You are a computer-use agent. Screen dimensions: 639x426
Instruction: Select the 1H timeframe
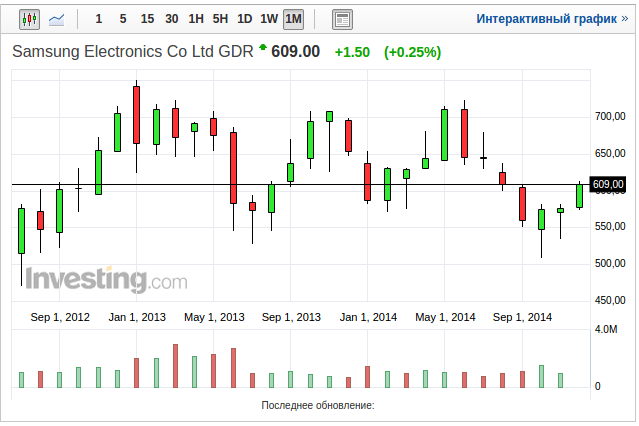tap(196, 19)
